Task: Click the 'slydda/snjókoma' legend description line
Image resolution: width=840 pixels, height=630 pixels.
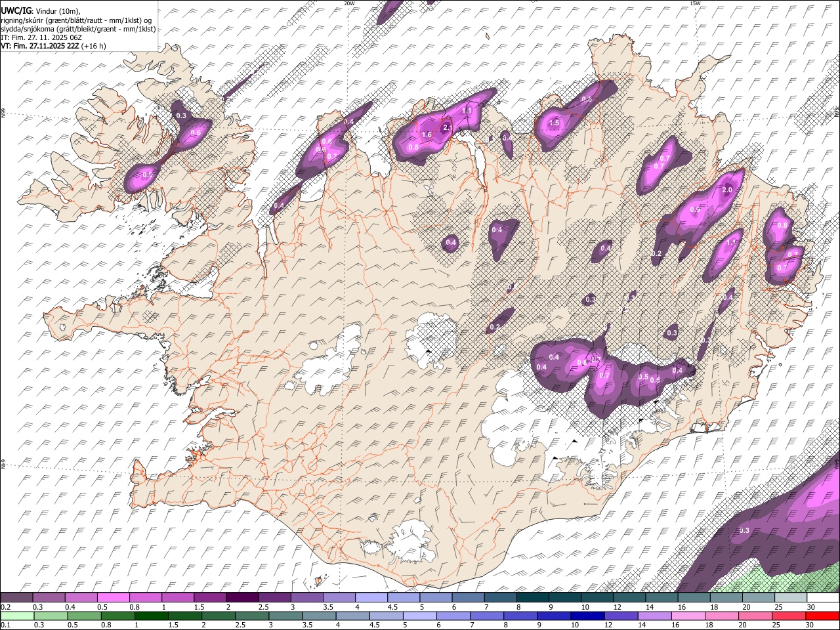Action: point(78,29)
